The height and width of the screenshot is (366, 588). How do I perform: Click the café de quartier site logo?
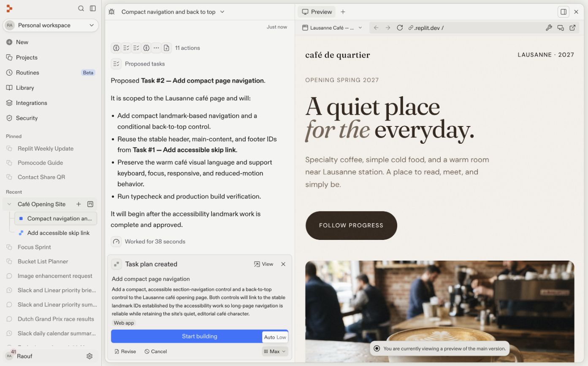[338, 55]
